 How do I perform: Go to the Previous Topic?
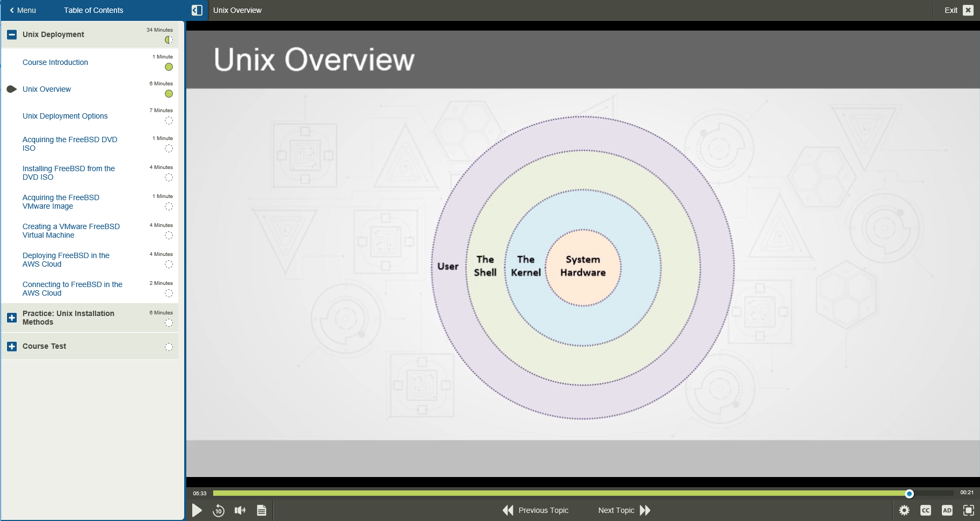535,510
